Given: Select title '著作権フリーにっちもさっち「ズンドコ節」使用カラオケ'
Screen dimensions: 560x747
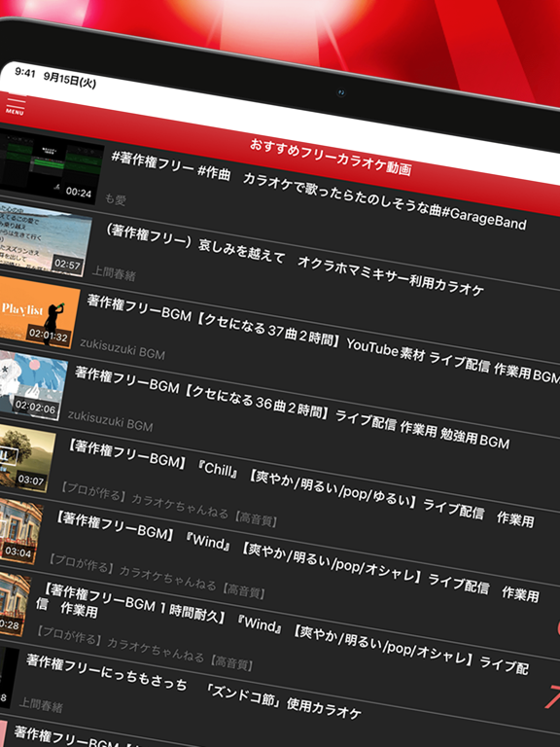Looking at the screenshot, I should 193,687.
